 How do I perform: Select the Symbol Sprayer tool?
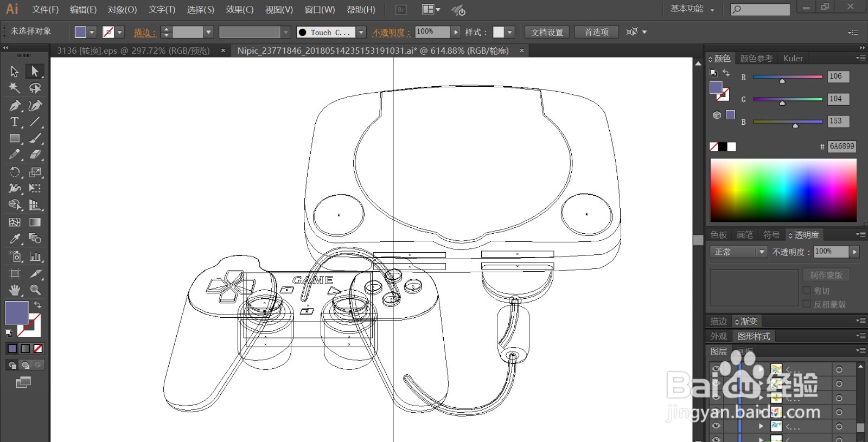15,256
